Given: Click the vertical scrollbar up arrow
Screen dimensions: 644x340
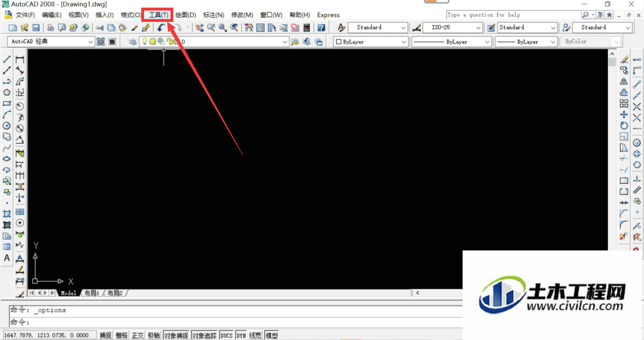Looking at the screenshot, I should (x=612, y=53).
